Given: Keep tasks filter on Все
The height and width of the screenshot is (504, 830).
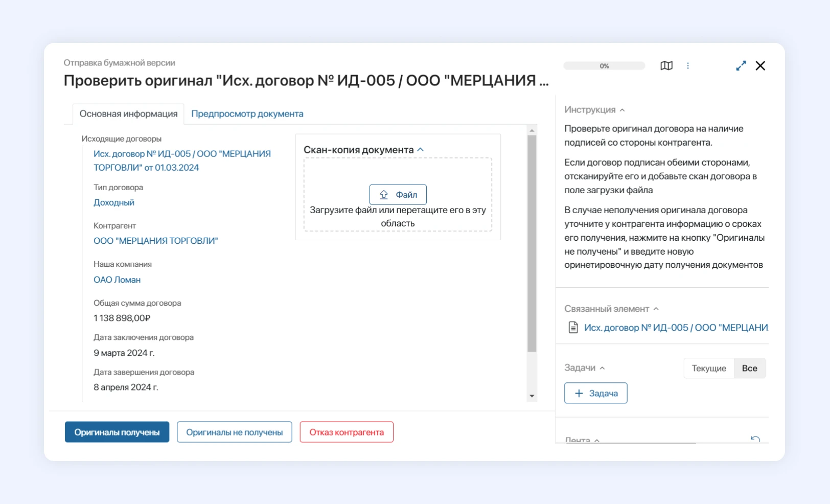Looking at the screenshot, I should coord(749,368).
